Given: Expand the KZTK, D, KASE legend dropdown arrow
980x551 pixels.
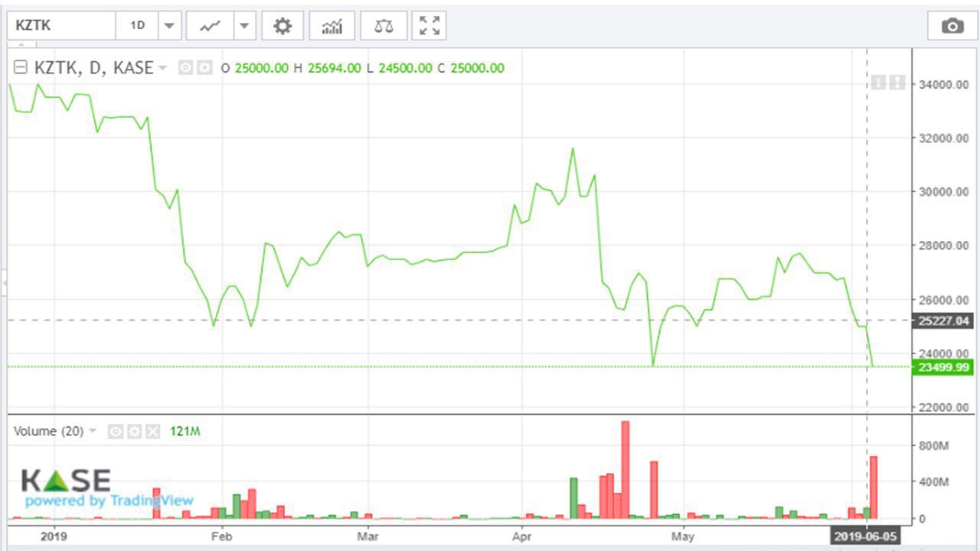Looking at the screenshot, I should (x=162, y=68).
